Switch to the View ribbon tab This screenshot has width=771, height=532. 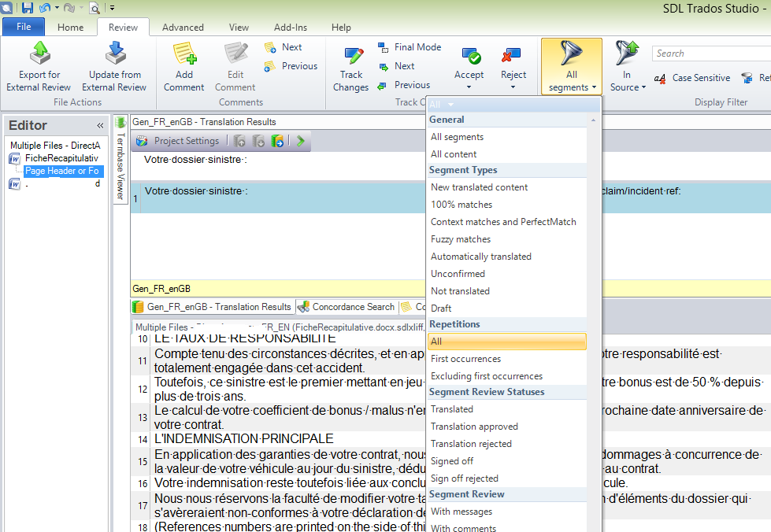coord(239,28)
